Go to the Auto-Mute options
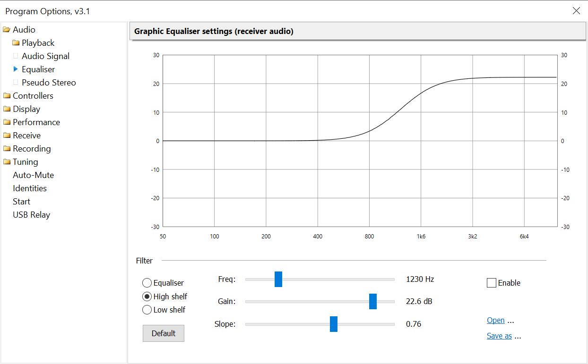Viewport: 588px width, 364px height. (x=33, y=175)
